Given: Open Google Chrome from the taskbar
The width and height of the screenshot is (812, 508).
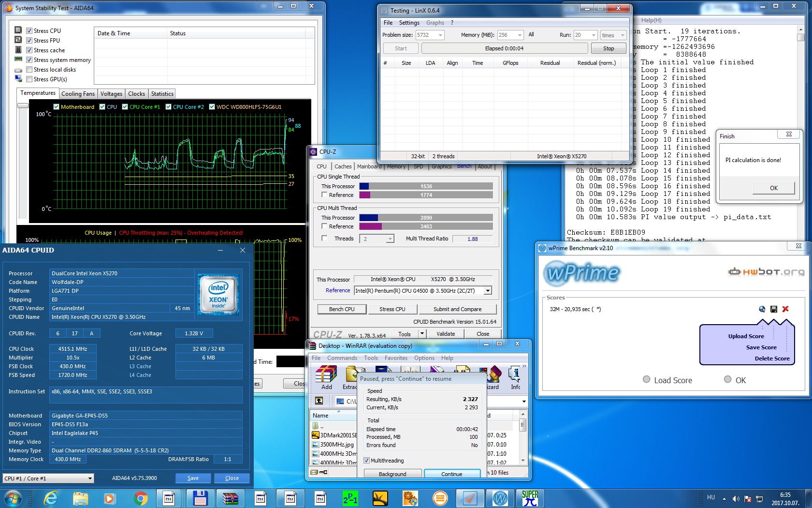Looking at the screenshot, I should pyautogui.click(x=141, y=498).
